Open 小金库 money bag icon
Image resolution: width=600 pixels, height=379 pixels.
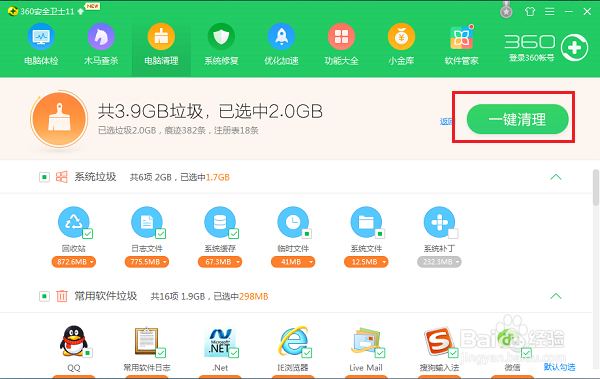[401, 37]
